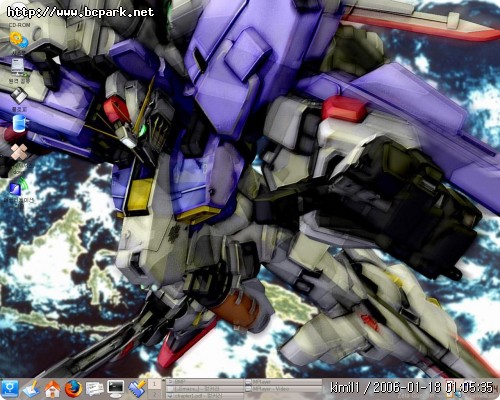500x400 pixels.
Task: Launch Firefox from the panel
Action: point(73,389)
